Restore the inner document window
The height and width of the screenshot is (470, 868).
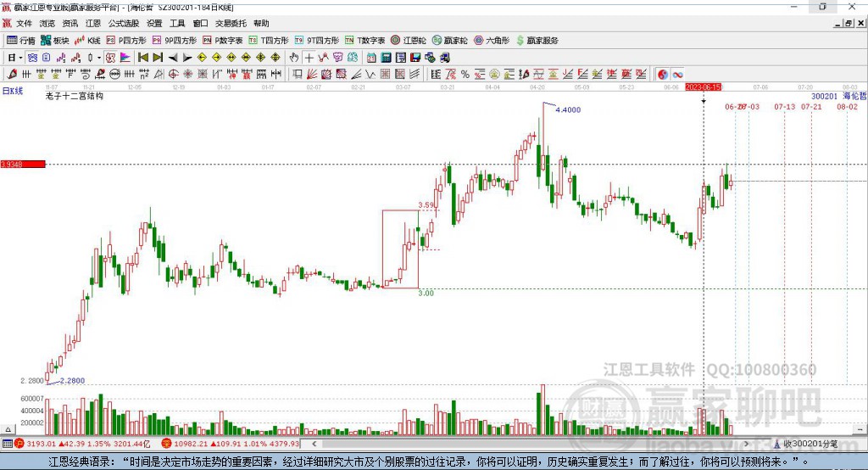tap(849, 23)
